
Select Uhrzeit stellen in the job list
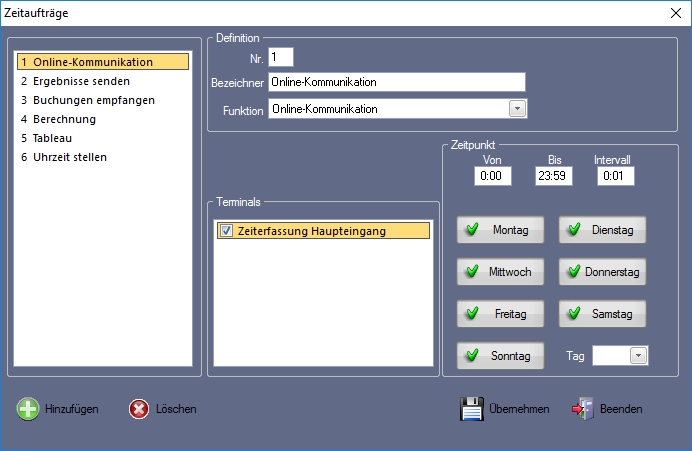70,157
